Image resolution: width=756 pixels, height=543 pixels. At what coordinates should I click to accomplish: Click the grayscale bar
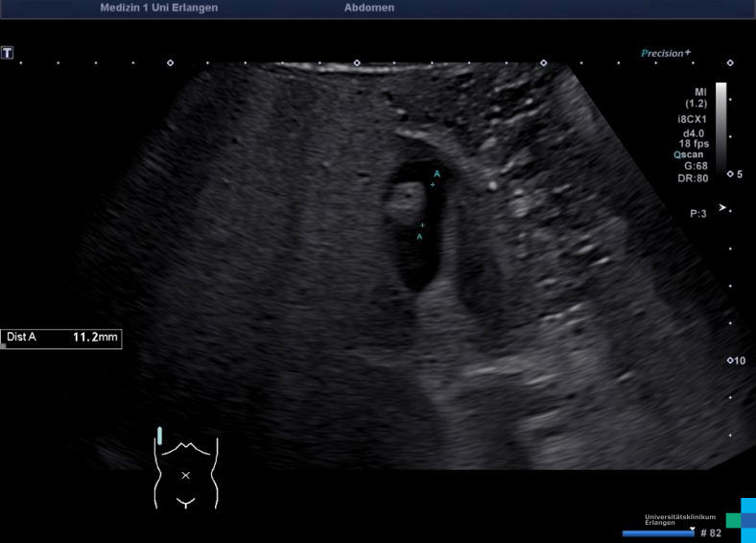721,125
